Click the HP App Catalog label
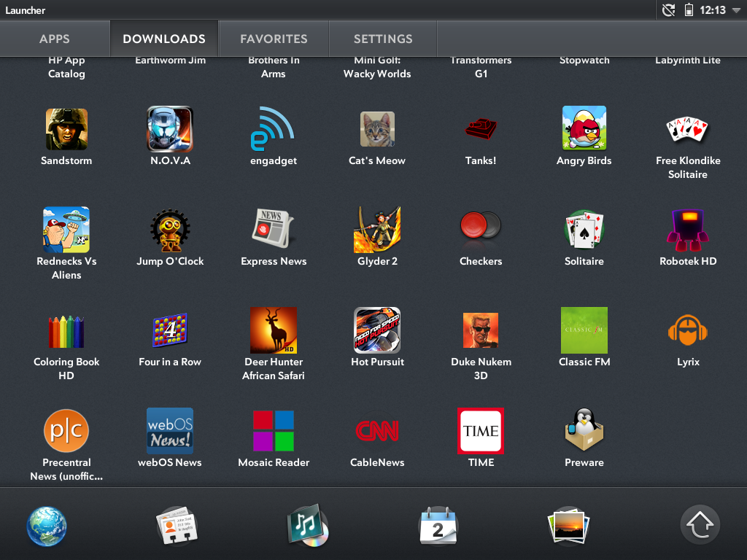Image resolution: width=747 pixels, height=560 pixels. [66, 67]
